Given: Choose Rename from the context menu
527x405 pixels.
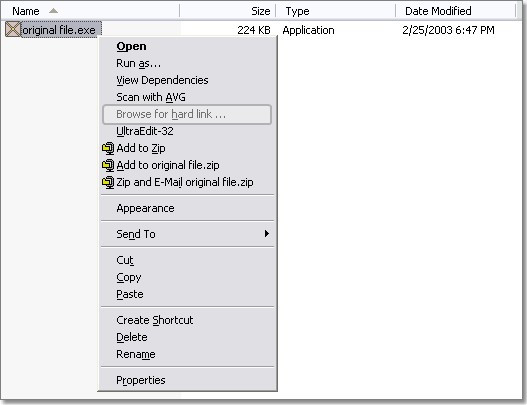Looking at the screenshot, I should click(187, 354).
